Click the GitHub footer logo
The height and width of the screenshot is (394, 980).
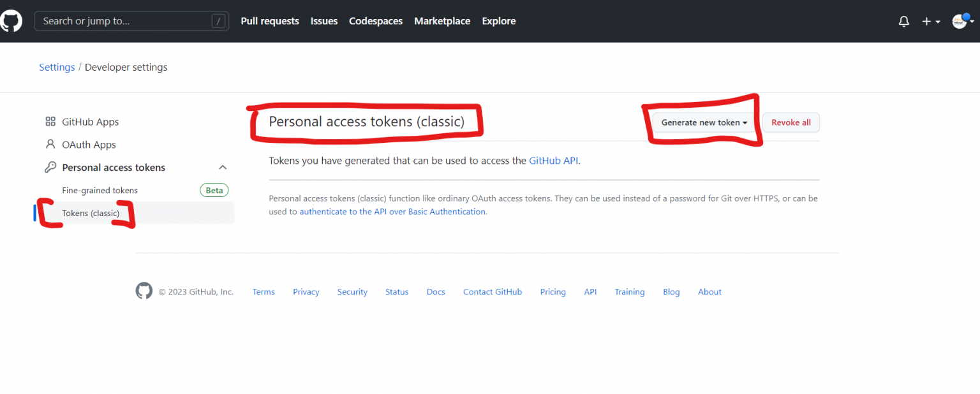click(x=144, y=291)
